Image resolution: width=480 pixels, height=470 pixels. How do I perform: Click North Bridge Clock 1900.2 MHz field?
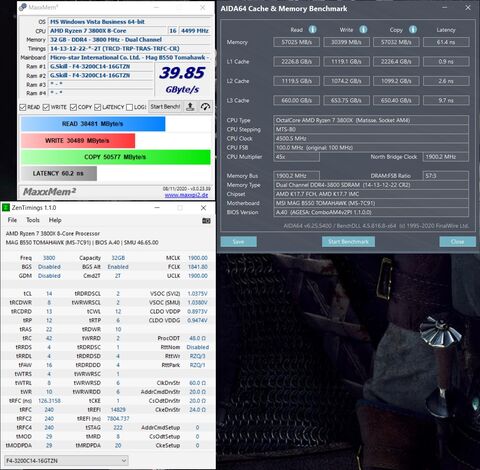coord(446,157)
